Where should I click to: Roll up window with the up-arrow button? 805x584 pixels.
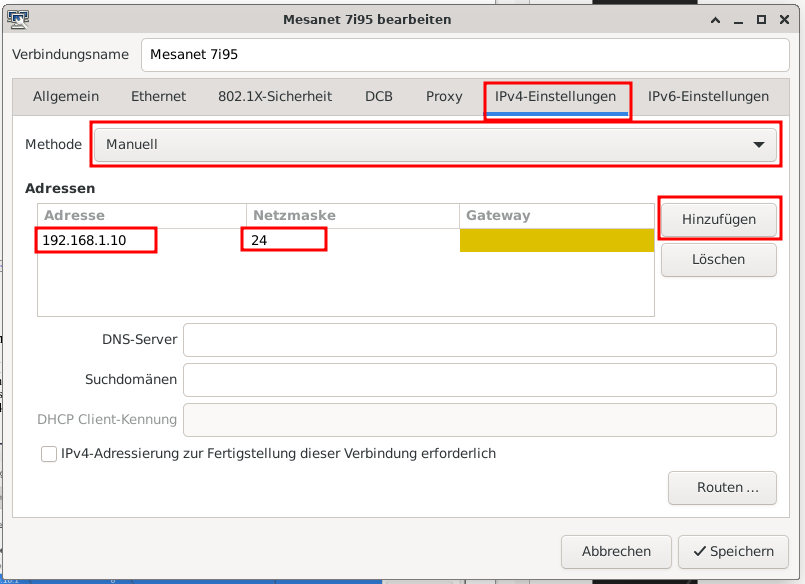click(715, 21)
